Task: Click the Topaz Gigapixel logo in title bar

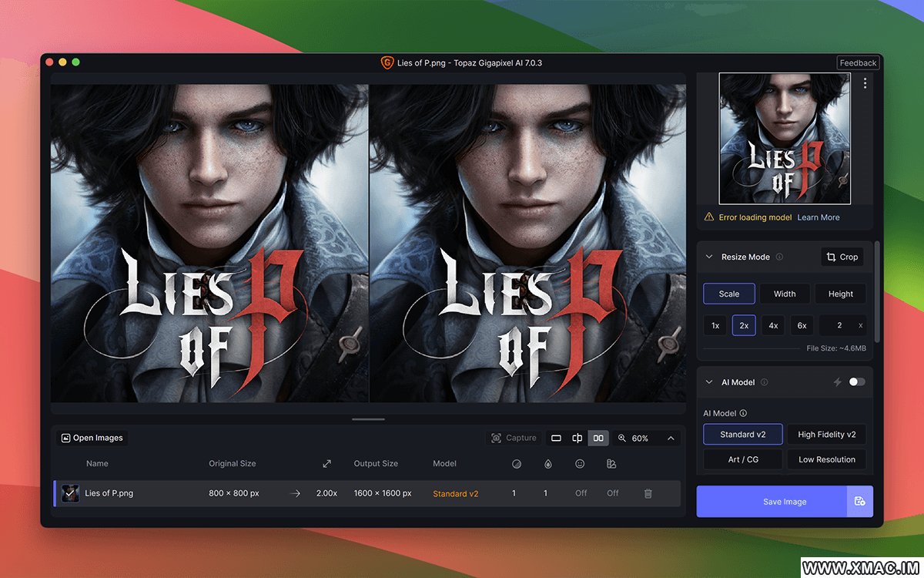Action: (387, 62)
